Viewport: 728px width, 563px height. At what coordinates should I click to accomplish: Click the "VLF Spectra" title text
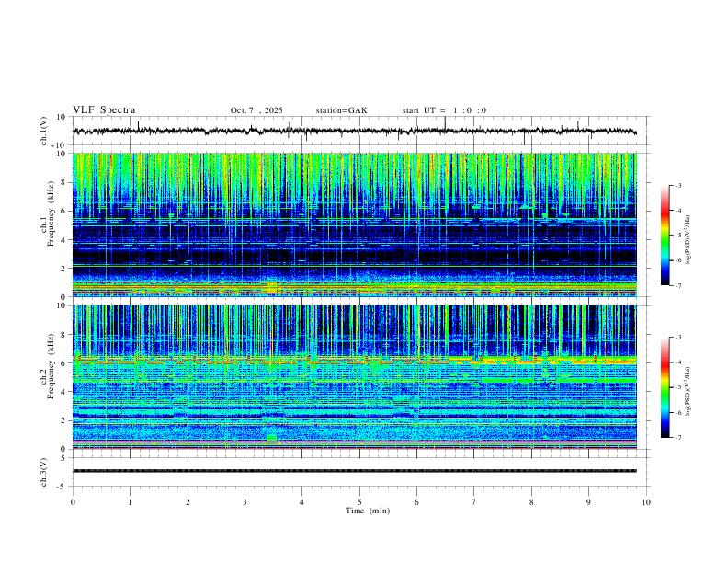click(104, 109)
